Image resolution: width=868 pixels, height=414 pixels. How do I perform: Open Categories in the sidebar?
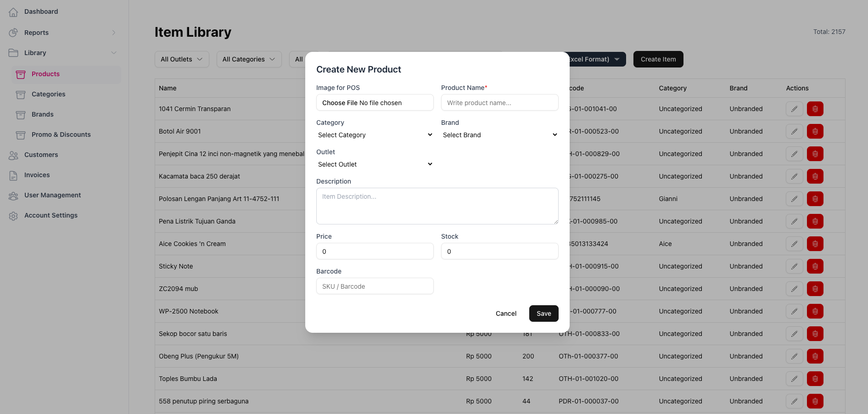pos(48,94)
